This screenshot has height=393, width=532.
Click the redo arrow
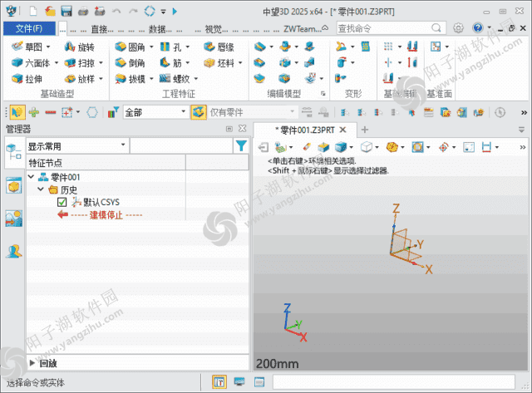click(133, 11)
